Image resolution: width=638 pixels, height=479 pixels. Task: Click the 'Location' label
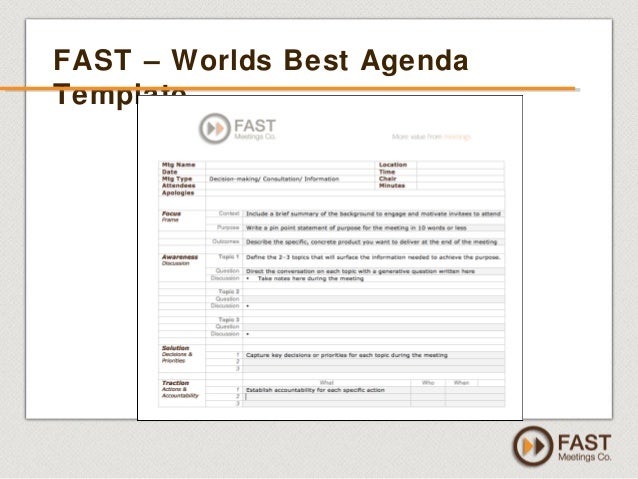point(393,165)
